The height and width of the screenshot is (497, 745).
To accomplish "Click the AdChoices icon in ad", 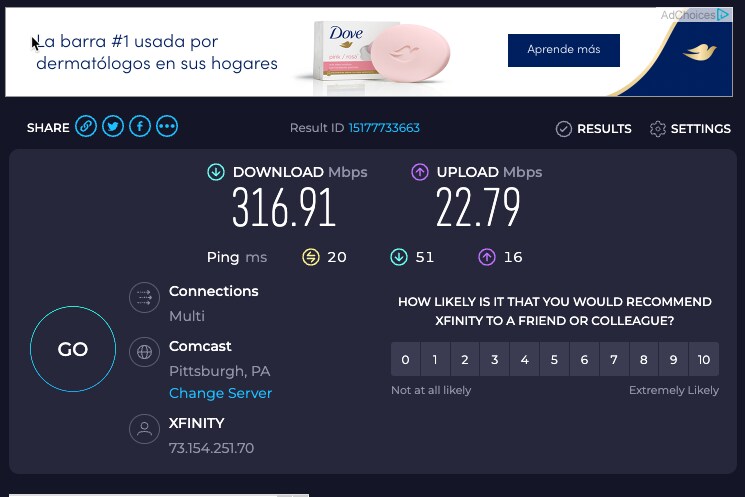I will click(x=723, y=15).
